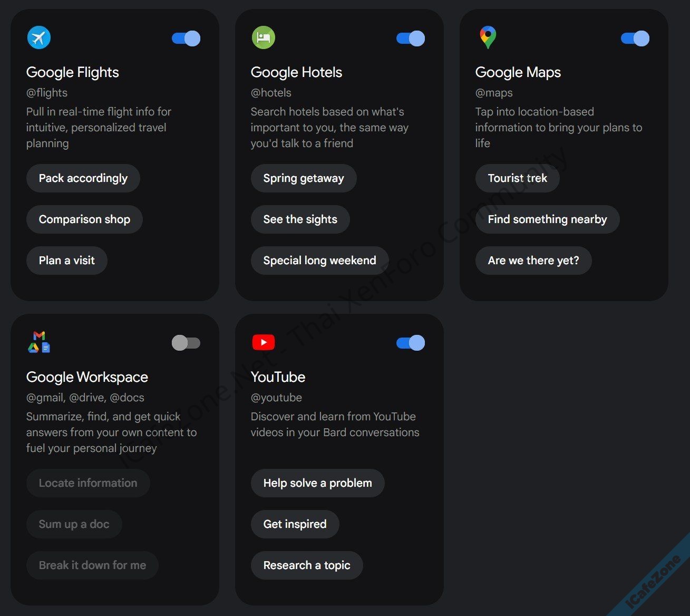Image resolution: width=690 pixels, height=616 pixels.
Task: Click the Tourist trek suggestion
Action: [x=517, y=178]
